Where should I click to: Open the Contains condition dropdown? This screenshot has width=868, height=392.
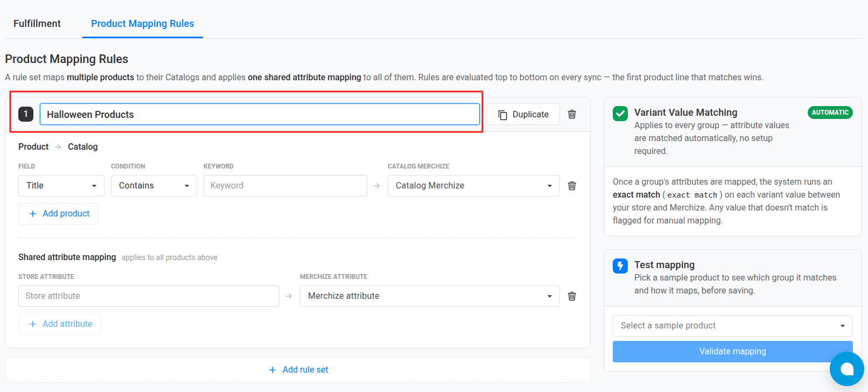[x=154, y=186]
